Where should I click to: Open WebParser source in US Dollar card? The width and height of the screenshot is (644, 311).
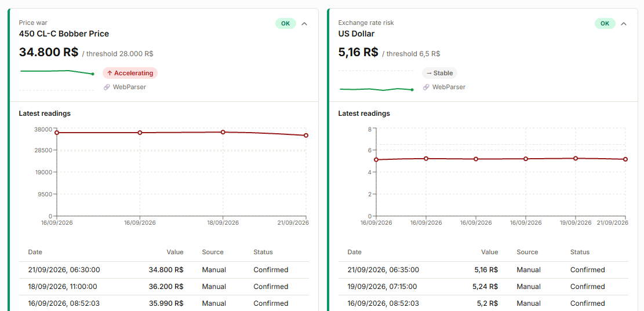[449, 87]
